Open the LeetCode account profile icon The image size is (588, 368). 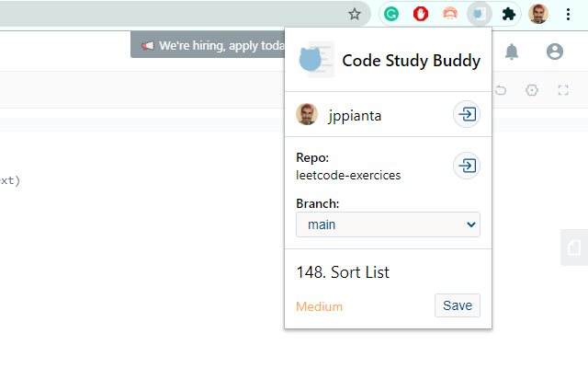click(554, 52)
